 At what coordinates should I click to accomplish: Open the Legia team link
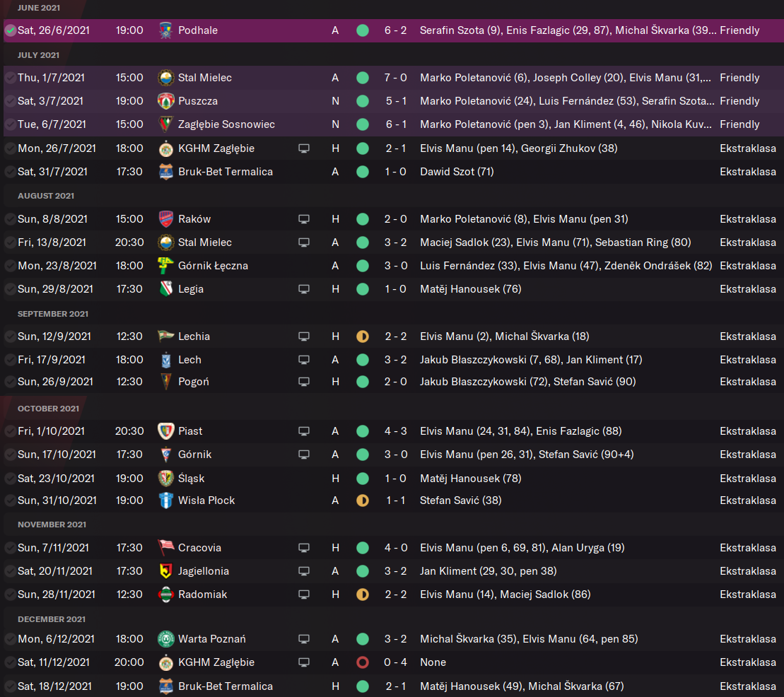pos(191,289)
